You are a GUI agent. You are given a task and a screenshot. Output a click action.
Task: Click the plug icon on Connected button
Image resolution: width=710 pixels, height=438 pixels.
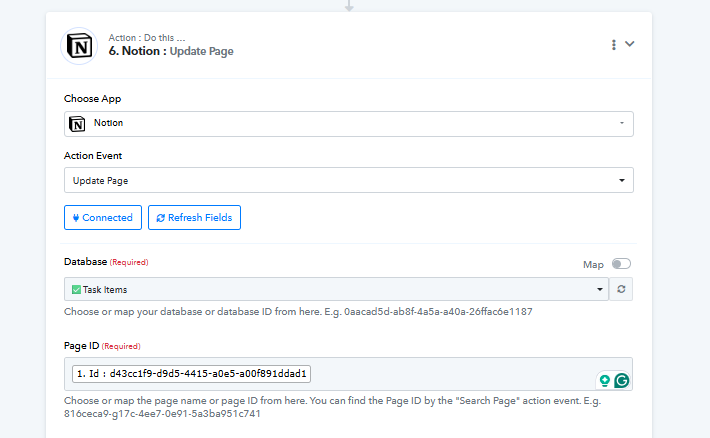(76, 217)
